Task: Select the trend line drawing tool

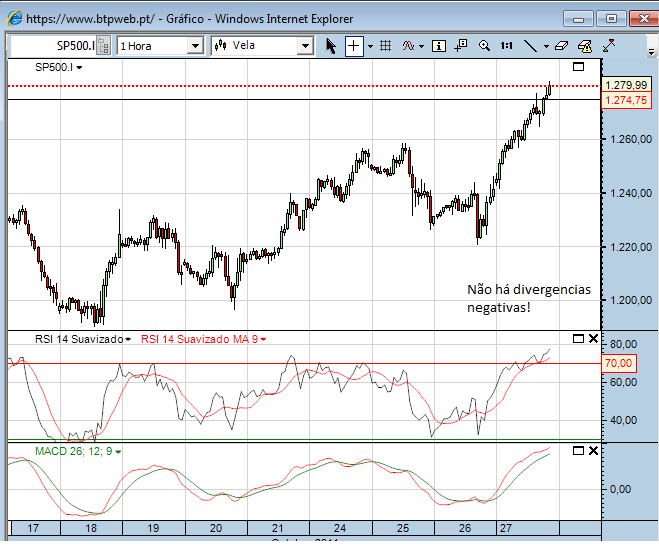Action: [x=530, y=46]
